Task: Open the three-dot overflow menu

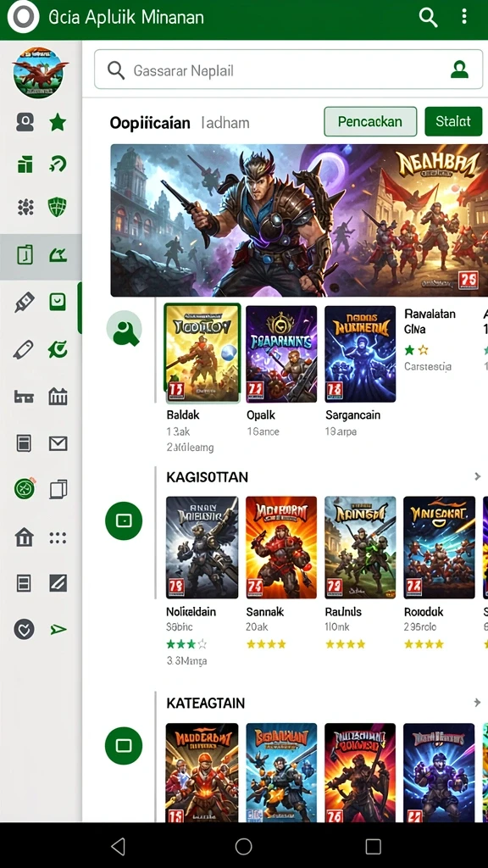Action: click(463, 17)
